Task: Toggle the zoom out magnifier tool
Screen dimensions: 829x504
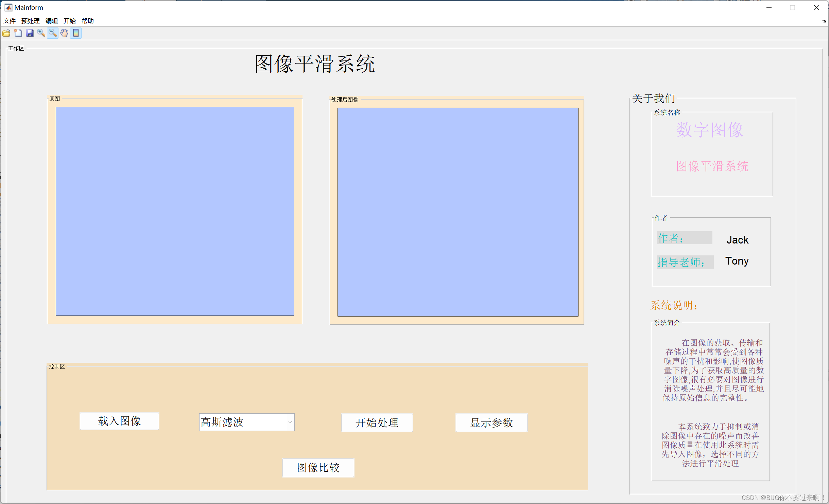Action: pyautogui.click(x=53, y=33)
